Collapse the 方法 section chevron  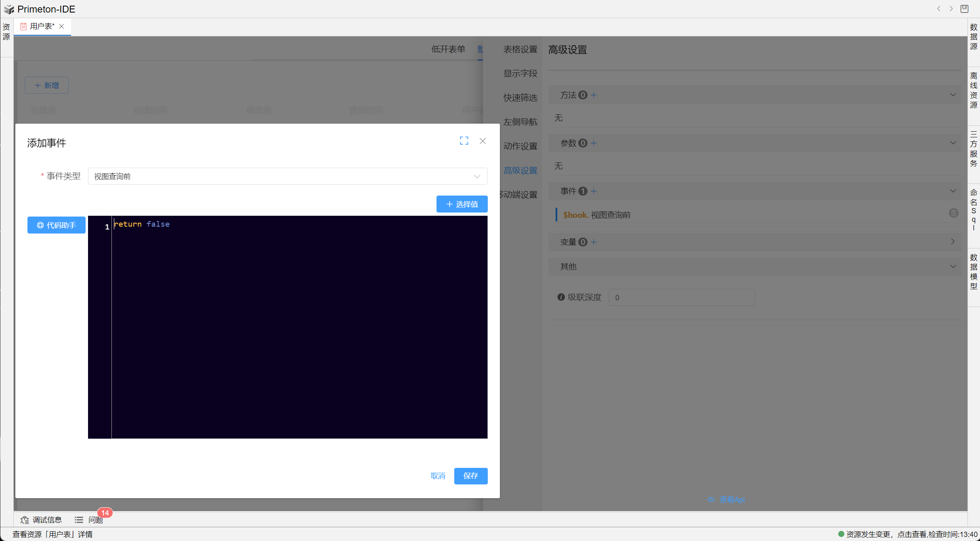click(x=953, y=95)
